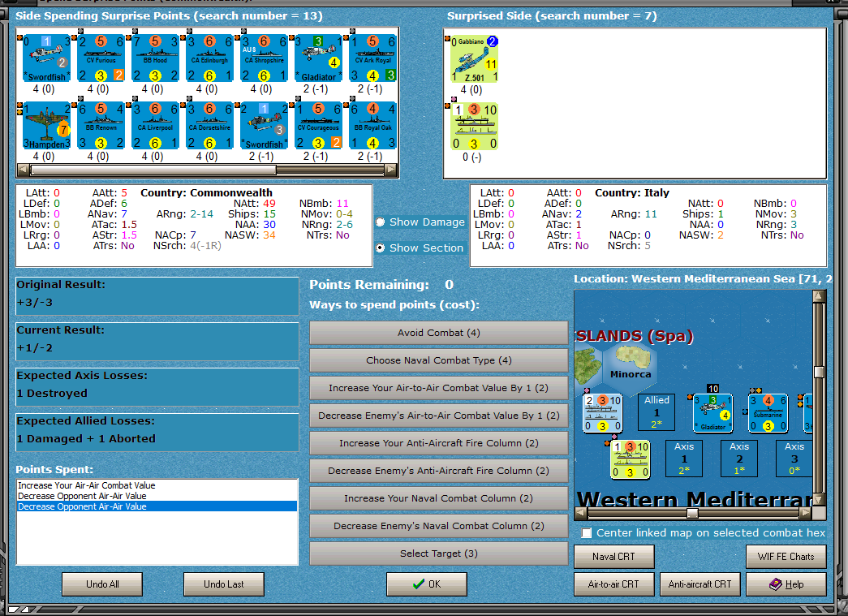Image resolution: width=848 pixels, height=616 pixels.
Task: Select 'Increase Your Air-Air Combat Value' entry
Action: 157,485
